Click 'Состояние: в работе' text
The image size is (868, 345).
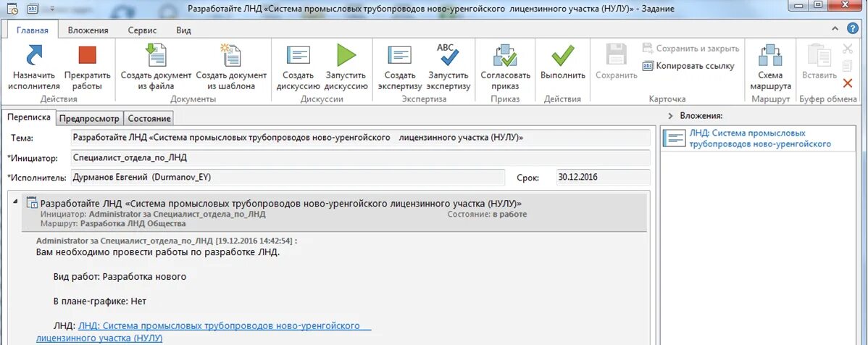pos(487,214)
